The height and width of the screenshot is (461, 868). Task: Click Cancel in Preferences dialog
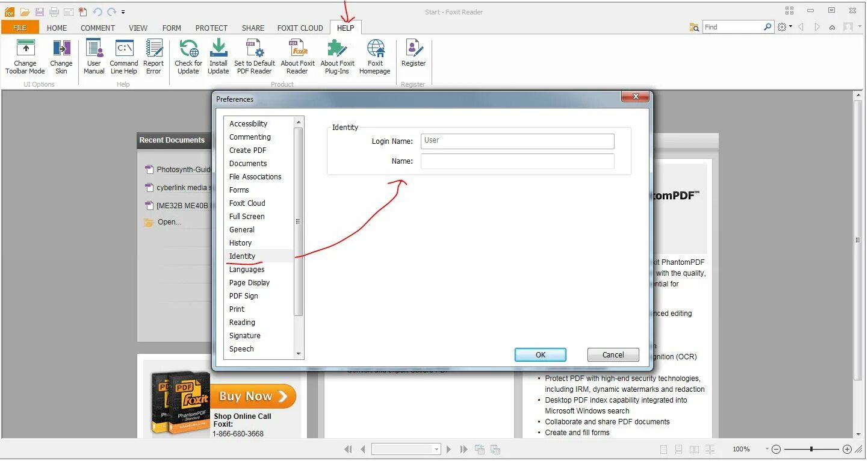pyautogui.click(x=613, y=355)
